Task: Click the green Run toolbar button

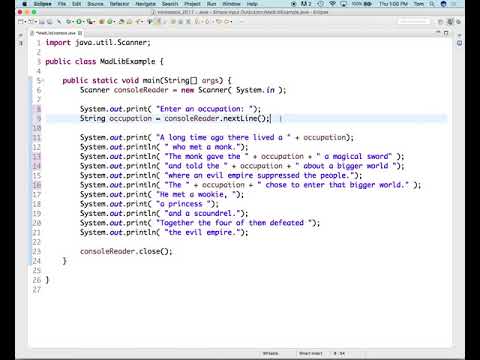Action: click(79, 22)
